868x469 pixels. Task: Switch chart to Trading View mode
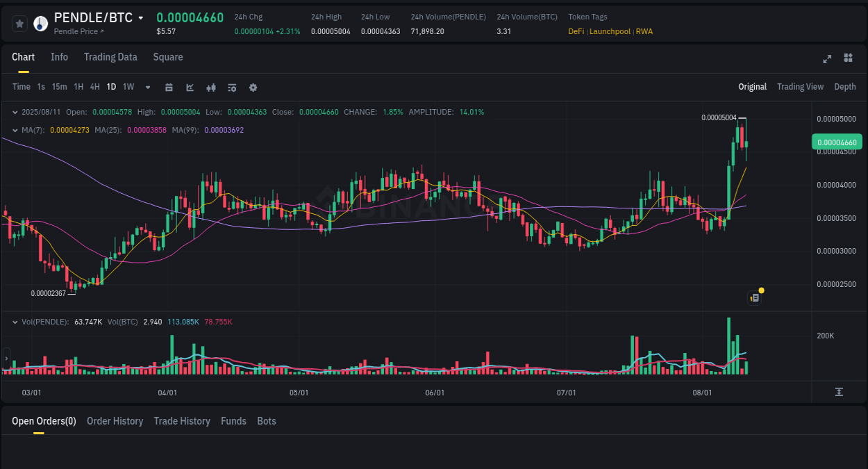[800, 87]
